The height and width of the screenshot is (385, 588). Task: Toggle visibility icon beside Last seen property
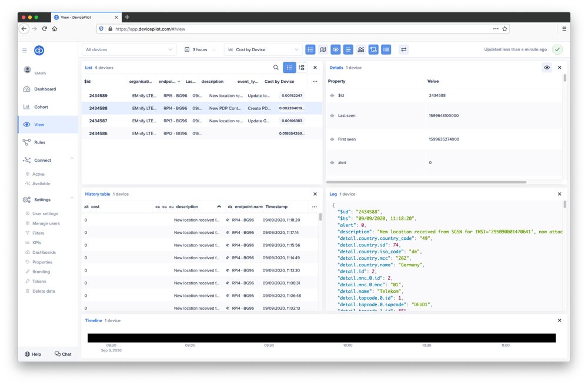click(332, 115)
